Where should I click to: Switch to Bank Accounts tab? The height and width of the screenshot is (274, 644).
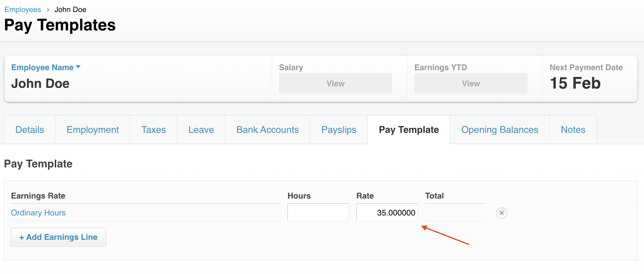267,130
